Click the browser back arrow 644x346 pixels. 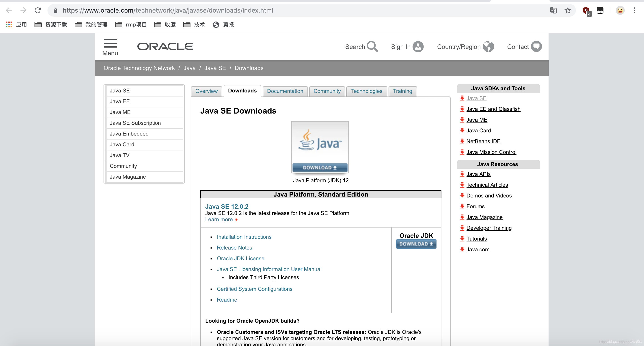tap(9, 10)
